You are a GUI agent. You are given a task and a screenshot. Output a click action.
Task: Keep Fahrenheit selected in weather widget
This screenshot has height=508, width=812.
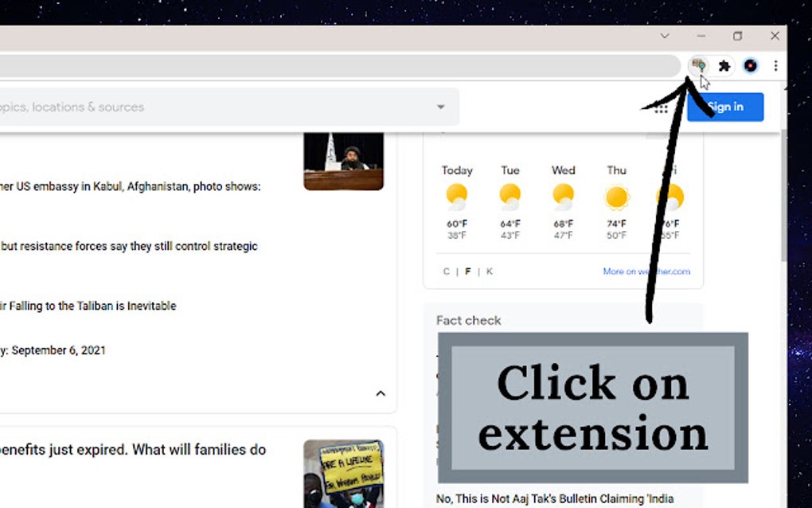[467, 271]
